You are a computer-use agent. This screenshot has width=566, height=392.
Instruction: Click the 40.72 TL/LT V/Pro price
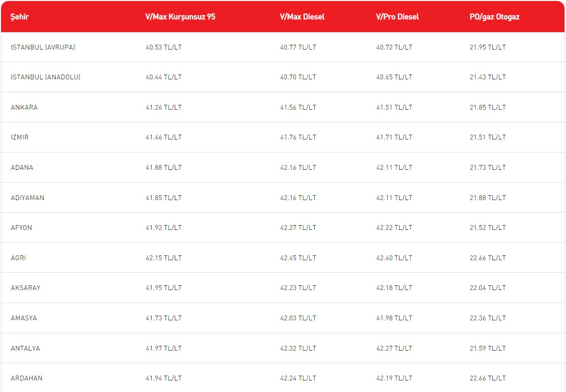[x=394, y=47]
